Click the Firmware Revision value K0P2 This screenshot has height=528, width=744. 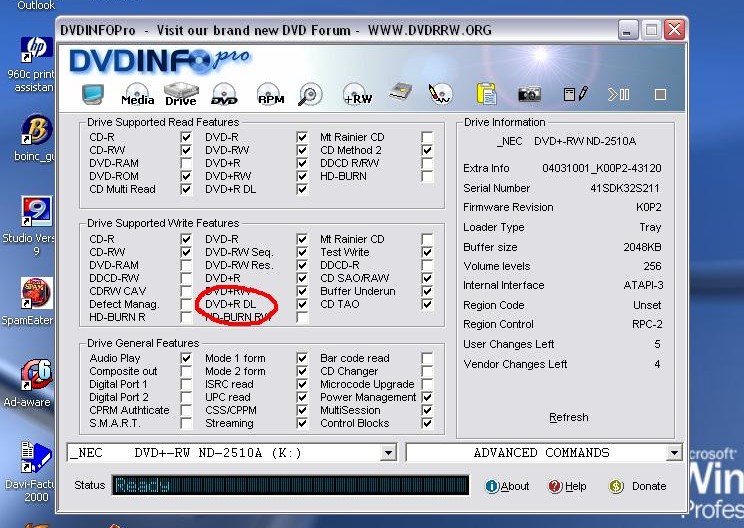pos(648,207)
